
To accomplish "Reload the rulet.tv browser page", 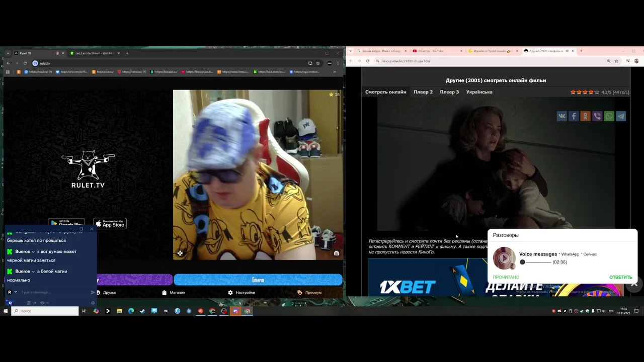I will tap(25, 63).
